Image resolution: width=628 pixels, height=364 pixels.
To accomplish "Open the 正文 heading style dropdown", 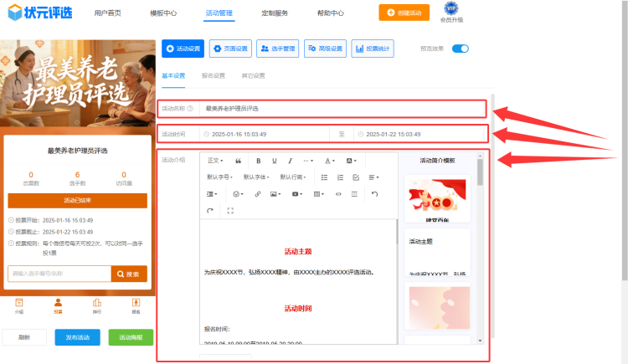I will pos(215,161).
